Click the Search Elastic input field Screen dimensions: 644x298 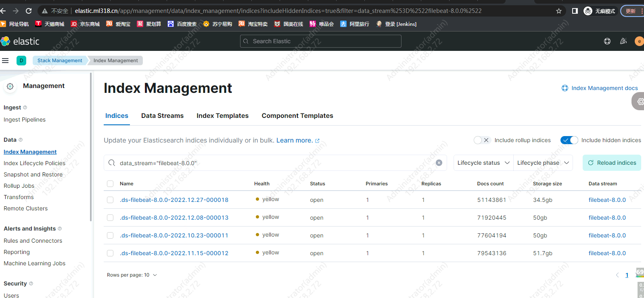point(321,41)
